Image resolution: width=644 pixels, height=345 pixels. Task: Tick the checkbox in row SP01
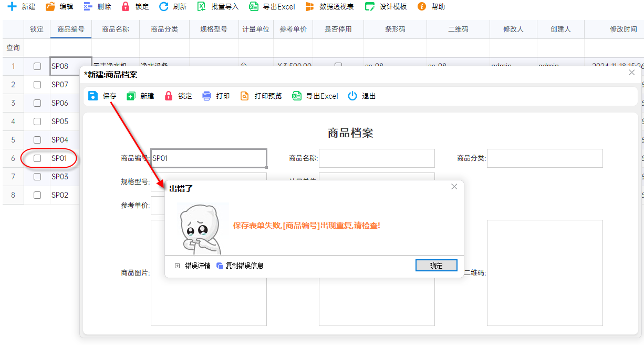[x=37, y=158]
